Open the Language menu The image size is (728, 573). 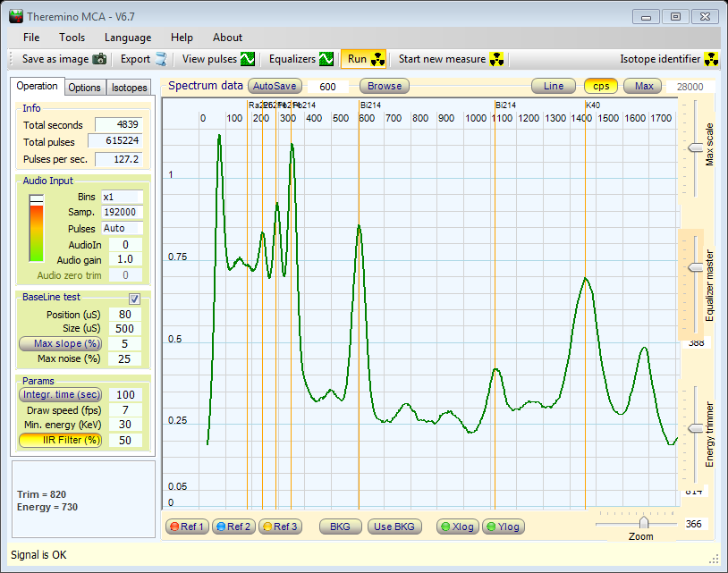coord(128,38)
